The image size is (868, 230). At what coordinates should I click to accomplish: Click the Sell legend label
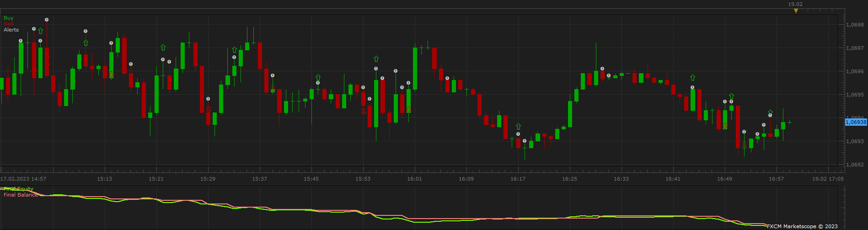[9, 24]
